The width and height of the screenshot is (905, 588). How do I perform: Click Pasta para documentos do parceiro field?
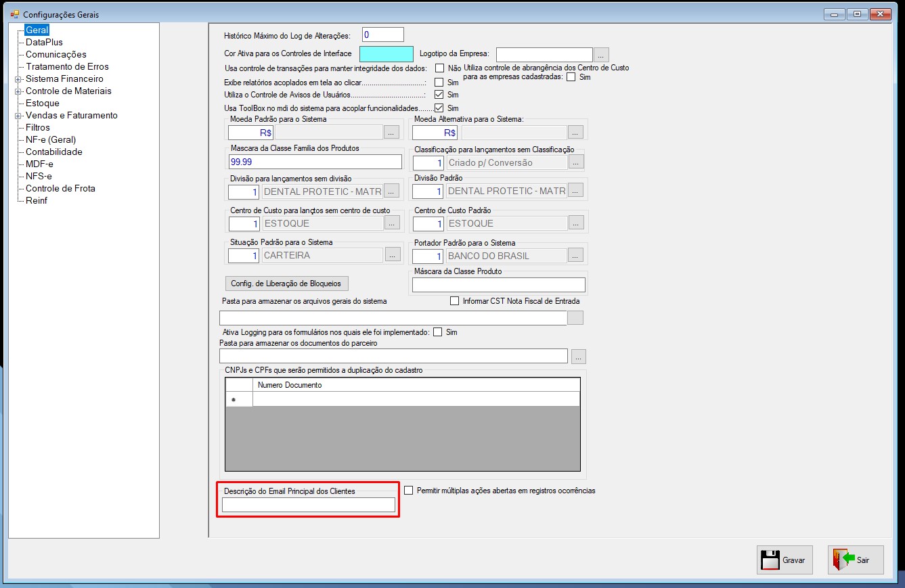393,356
